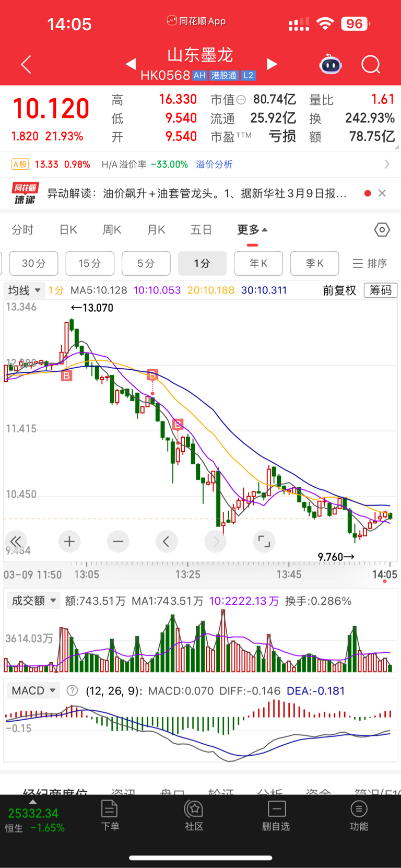This screenshot has width=401, height=868.
Task: Toggle the 筹码 chip distribution button
Action: pyautogui.click(x=381, y=290)
